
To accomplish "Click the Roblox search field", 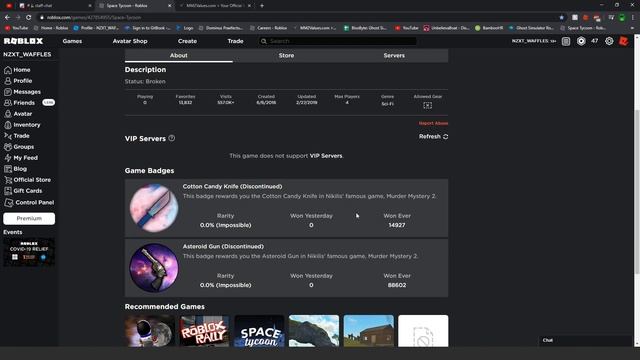I will point(338,41).
